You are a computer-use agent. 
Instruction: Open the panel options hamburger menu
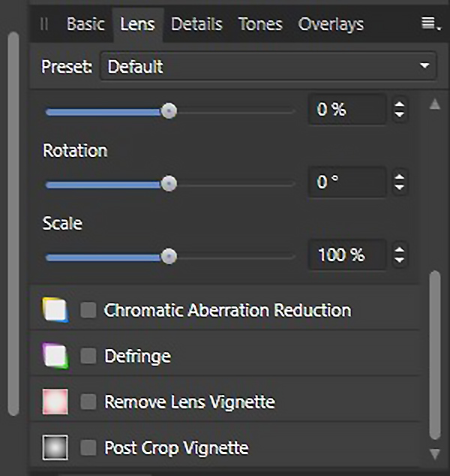coord(430,24)
